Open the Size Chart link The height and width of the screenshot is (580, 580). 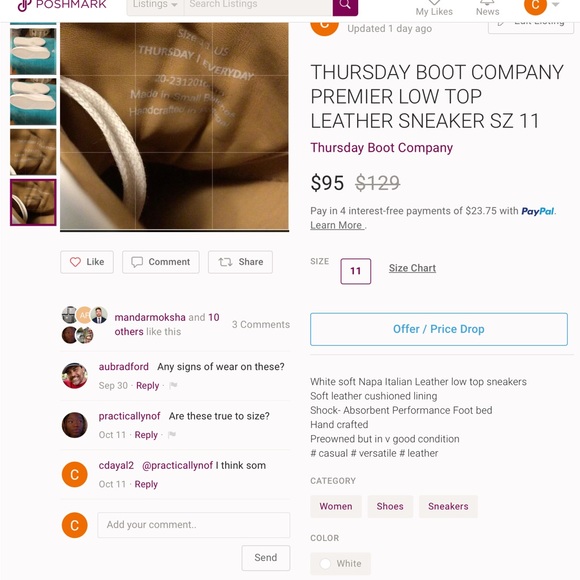[412, 268]
